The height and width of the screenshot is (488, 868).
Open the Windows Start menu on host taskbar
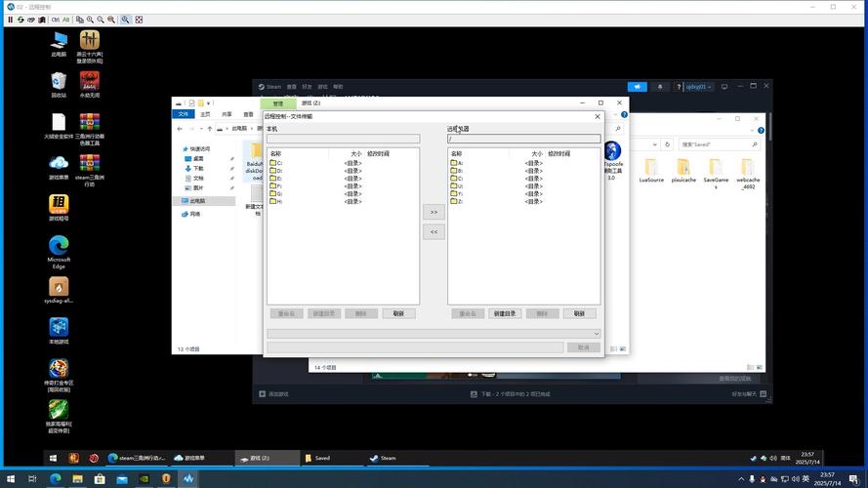[x=11, y=479]
